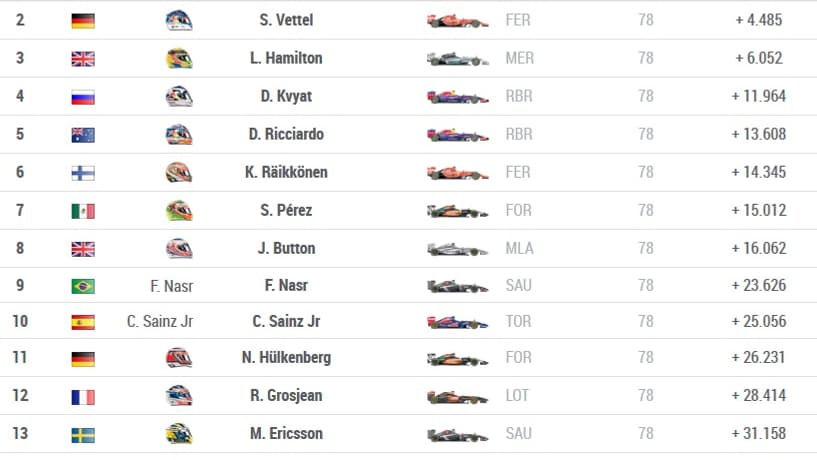Open driver name S. Vettel
Image resolution: width=817 pixels, height=460 pixels.
click(x=286, y=20)
